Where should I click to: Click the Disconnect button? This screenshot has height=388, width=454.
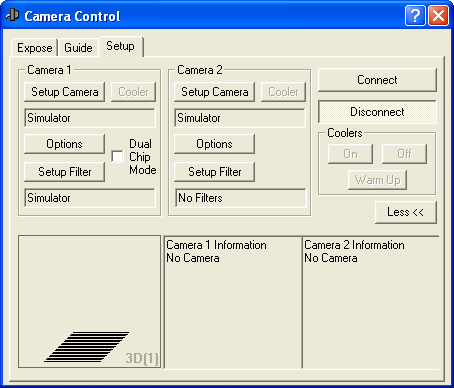tap(377, 112)
